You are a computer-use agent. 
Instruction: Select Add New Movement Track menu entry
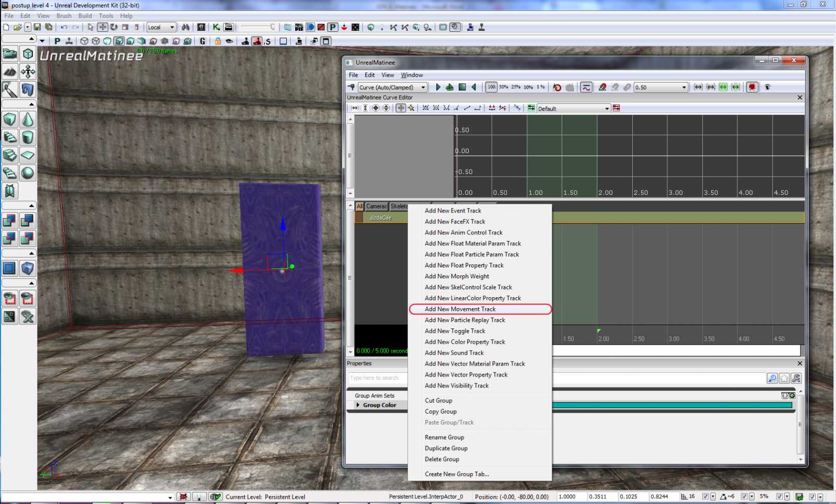[x=480, y=309]
